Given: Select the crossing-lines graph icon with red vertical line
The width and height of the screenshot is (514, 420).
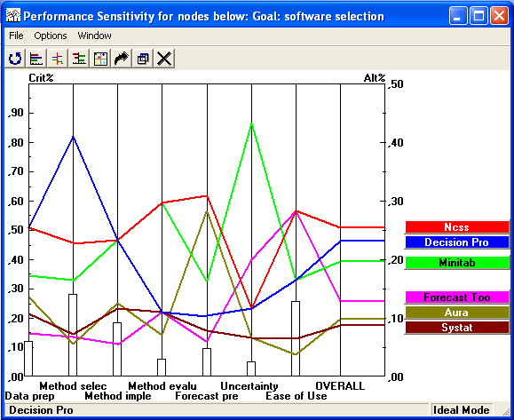Looking at the screenshot, I should click(58, 59).
